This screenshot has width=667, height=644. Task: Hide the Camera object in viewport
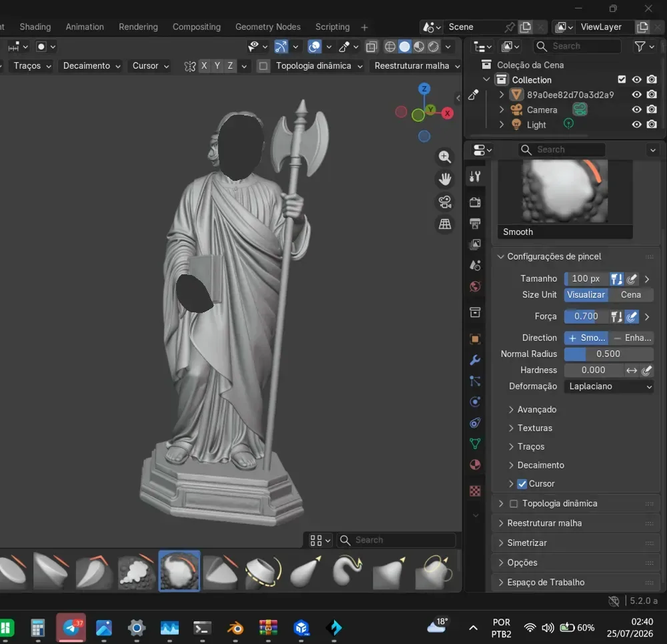(x=636, y=110)
